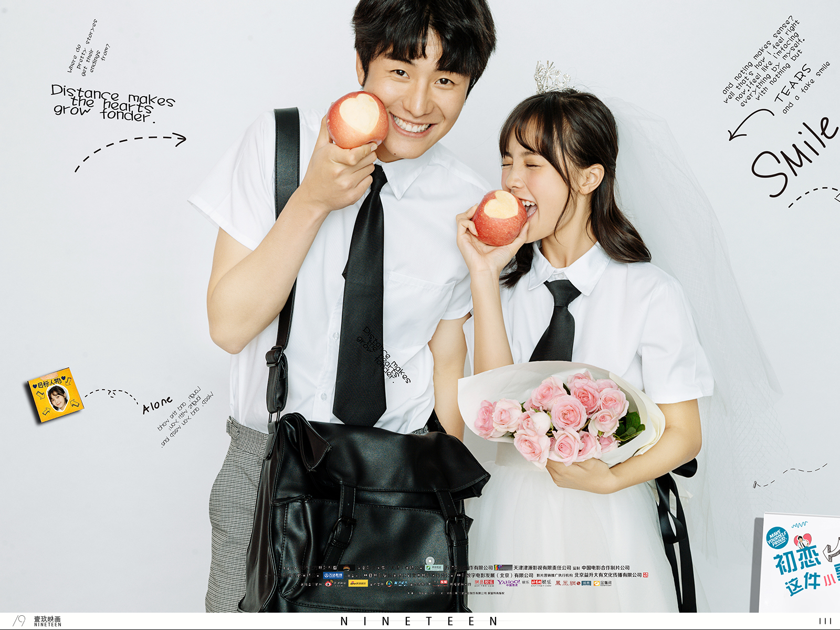
Task: Click the handwritten Alone text
Action: (157, 405)
